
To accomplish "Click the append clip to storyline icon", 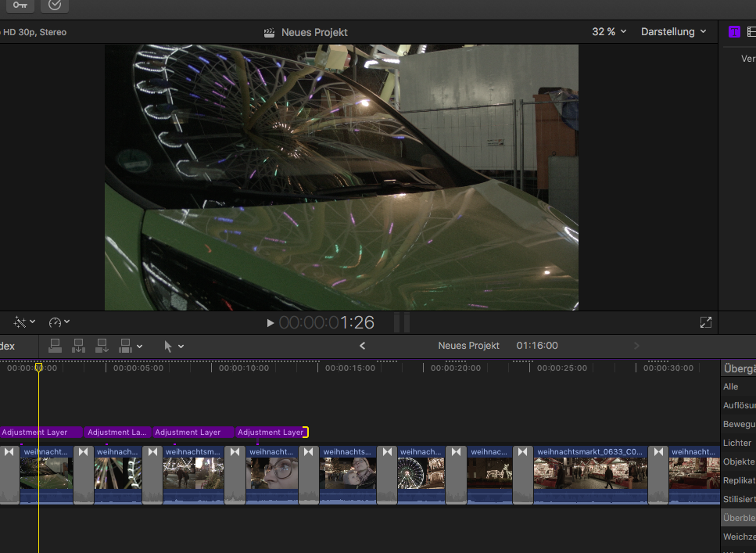I will point(102,345).
